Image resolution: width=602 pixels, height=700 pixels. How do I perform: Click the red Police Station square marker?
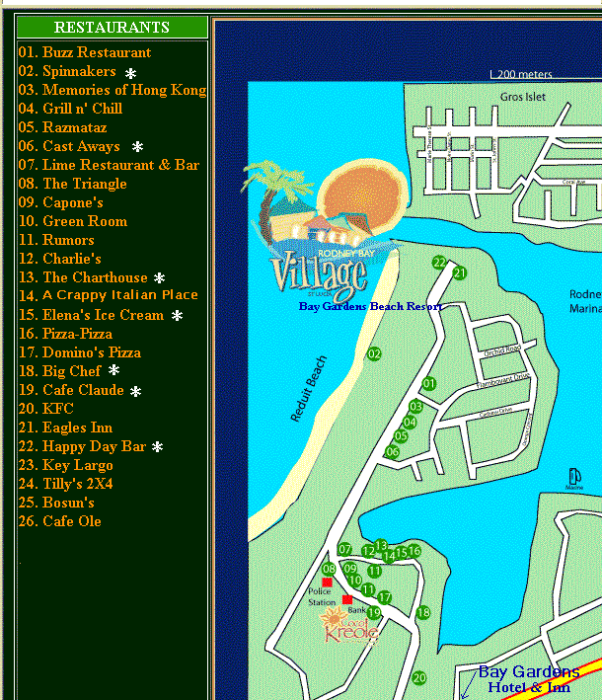tap(327, 583)
